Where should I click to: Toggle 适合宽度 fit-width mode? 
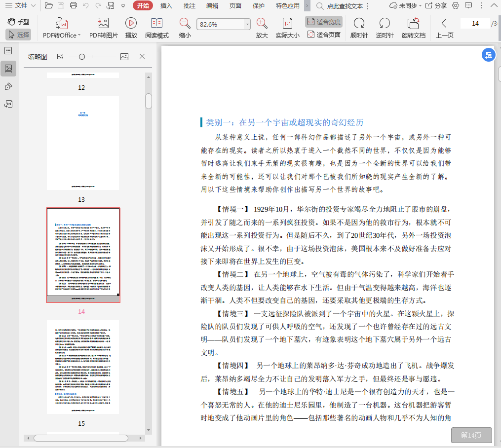click(323, 22)
